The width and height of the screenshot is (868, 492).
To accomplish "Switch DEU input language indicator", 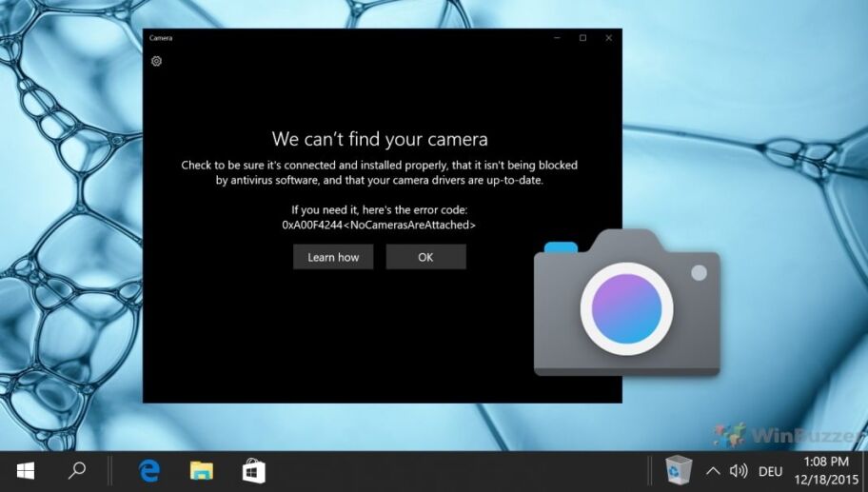I will [x=770, y=471].
